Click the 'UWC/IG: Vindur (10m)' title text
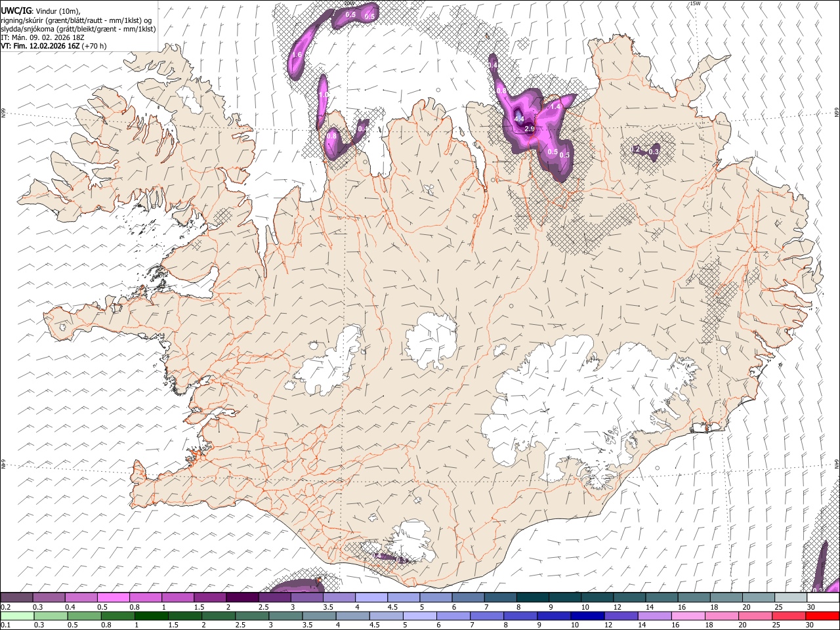The image size is (840, 630). (x=41, y=10)
